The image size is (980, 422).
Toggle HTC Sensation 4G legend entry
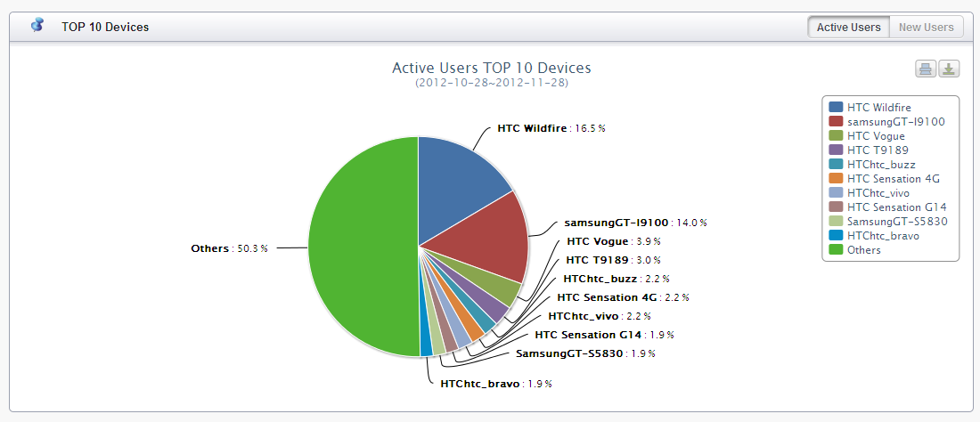pos(884,179)
